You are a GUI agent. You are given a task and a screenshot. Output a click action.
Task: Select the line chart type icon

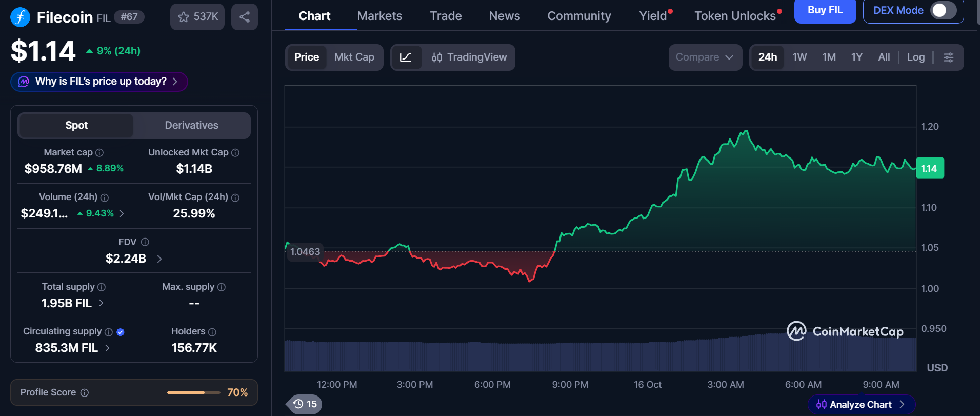(406, 57)
